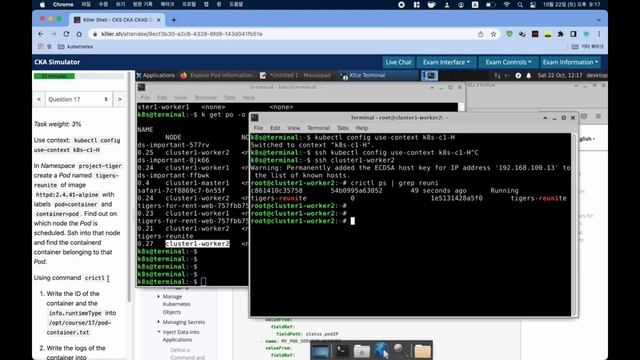Open the Exam Controls dropdown
Screen dimensions: 640x360
coord(508,62)
